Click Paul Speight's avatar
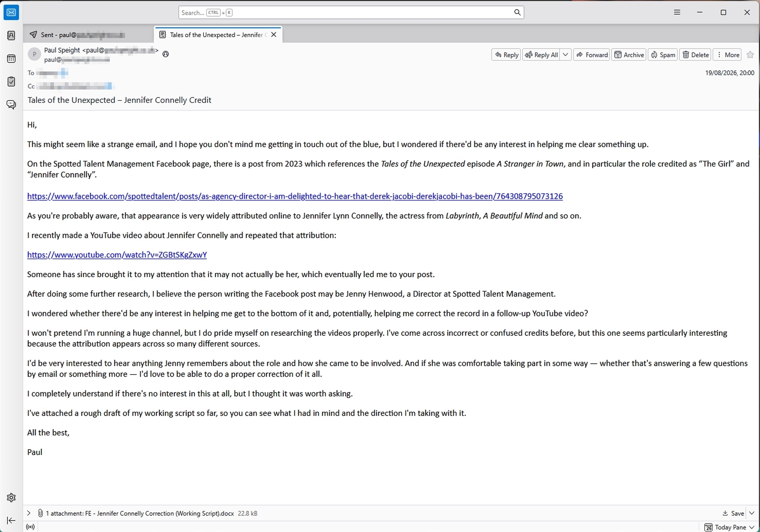 (34, 54)
